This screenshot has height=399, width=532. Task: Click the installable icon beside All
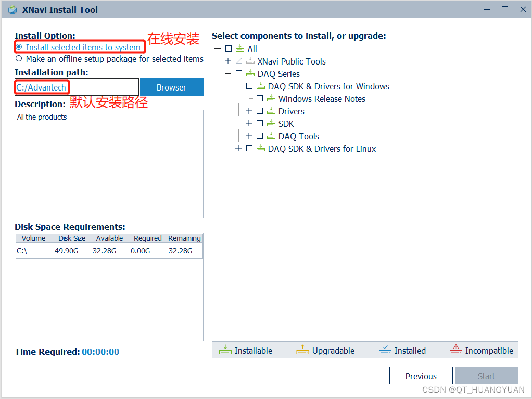tap(240, 48)
